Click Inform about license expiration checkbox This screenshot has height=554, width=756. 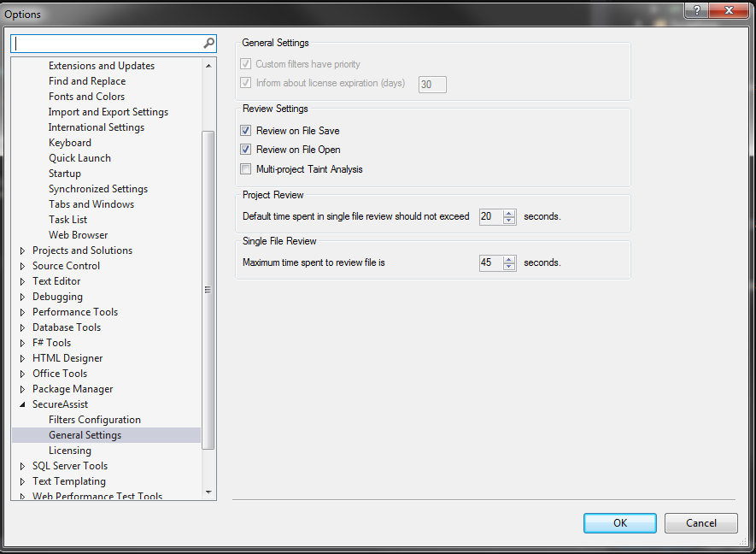click(245, 83)
